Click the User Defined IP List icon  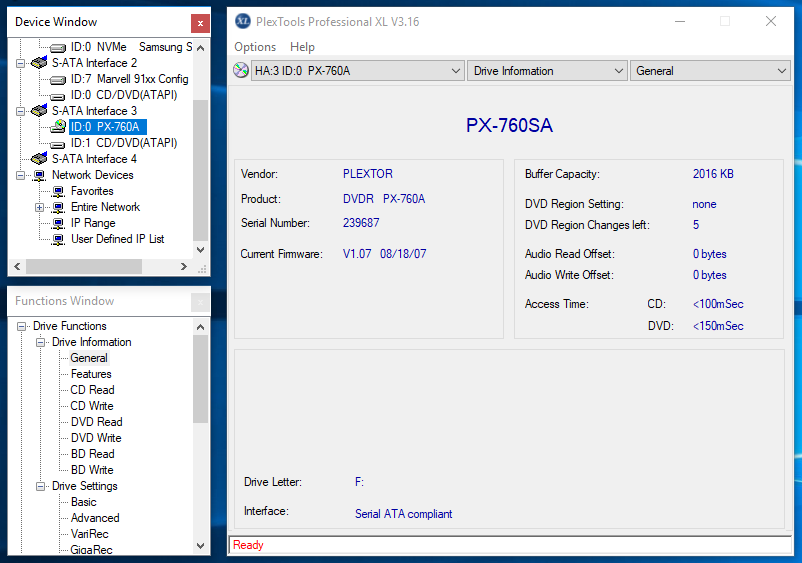58,239
